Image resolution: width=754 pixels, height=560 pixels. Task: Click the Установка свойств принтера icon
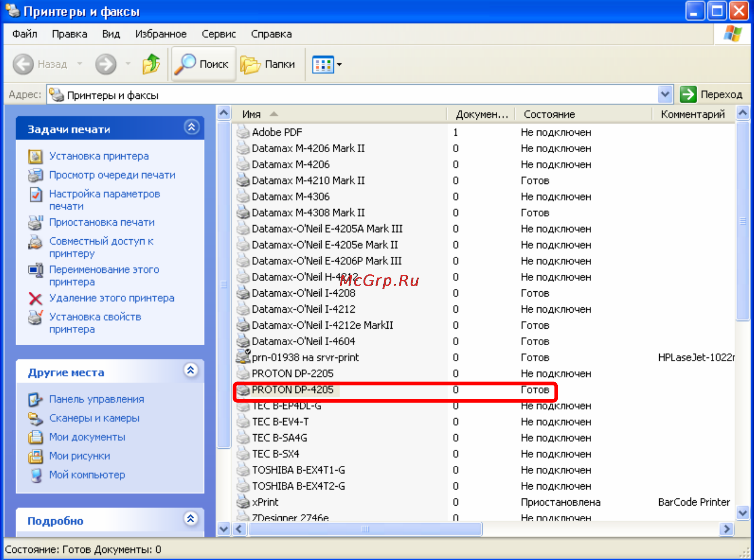click(35, 317)
